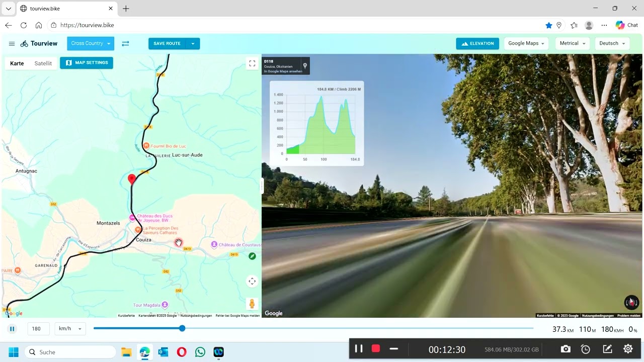The height and width of the screenshot is (362, 644).
Task: Open browser tab list dropdown
Action: [8, 9]
